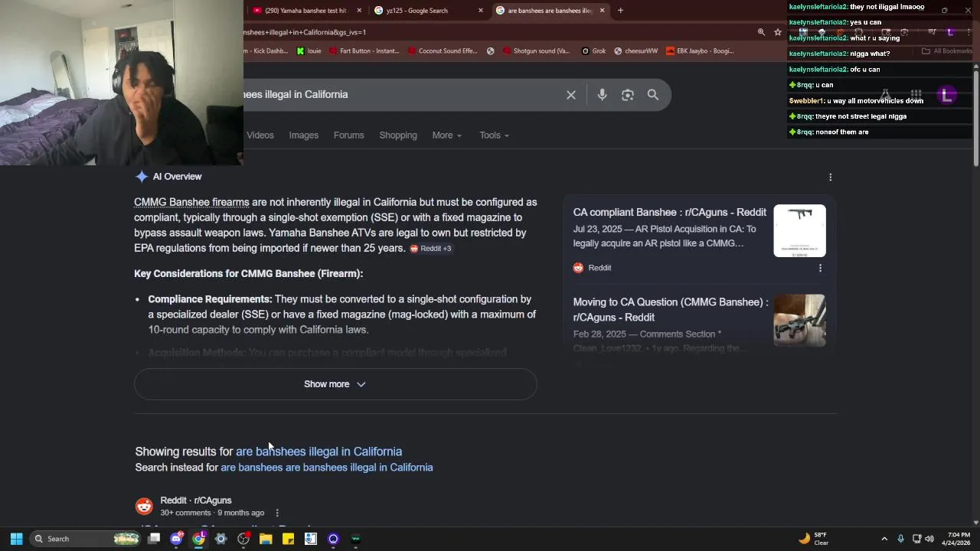This screenshot has width=980, height=551.
Task: Submit search with the magnifier icon
Action: click(x=653, y=95)
